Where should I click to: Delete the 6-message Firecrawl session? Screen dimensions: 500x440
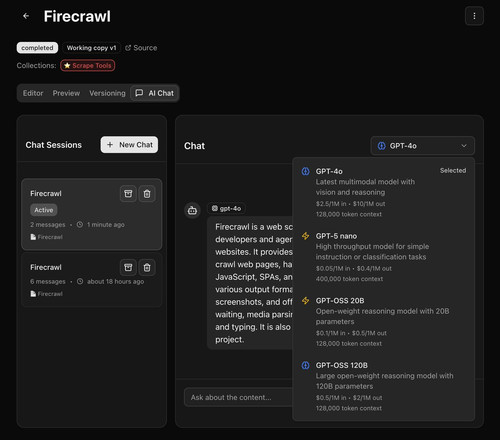(147, 267)
